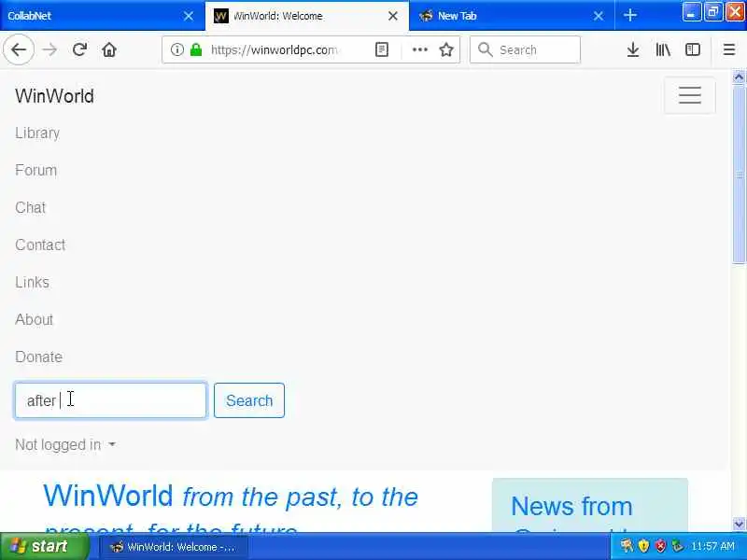Screen dimensions: 747x560
Task: Show site information icon in address bar
Action: point(176,49)
